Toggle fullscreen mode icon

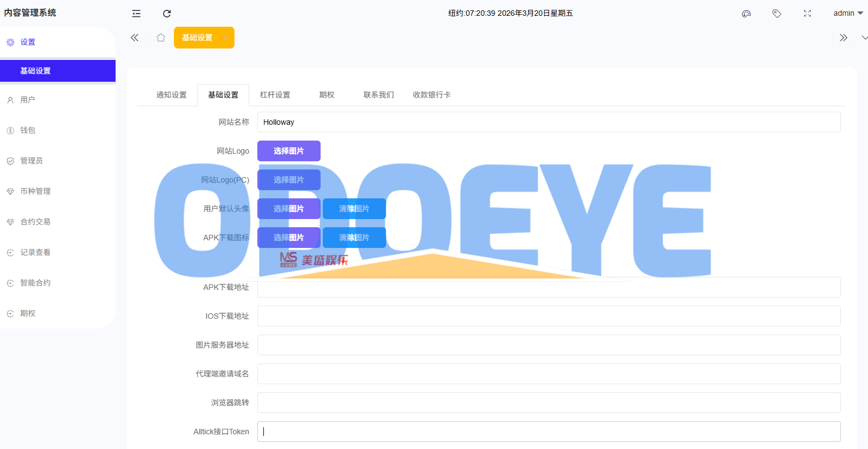807,14
